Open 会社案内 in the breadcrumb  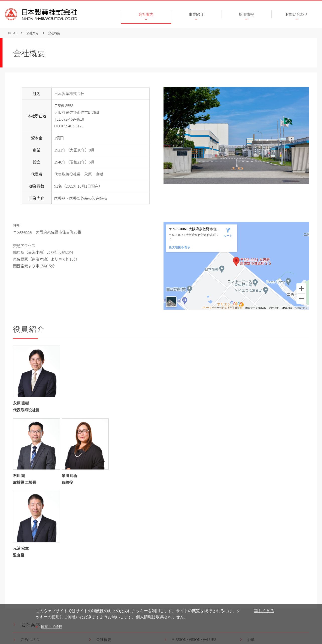pyautogui.click(x=32, y=33)
